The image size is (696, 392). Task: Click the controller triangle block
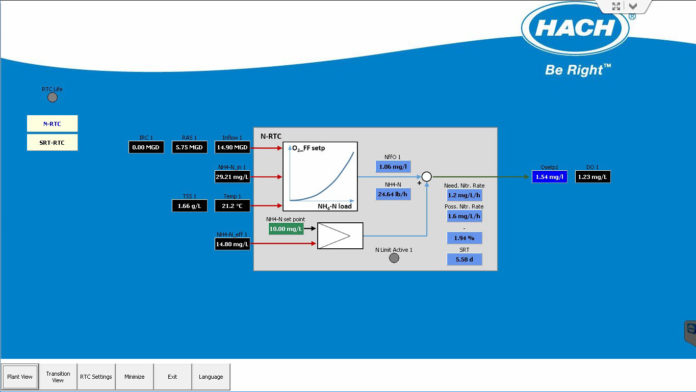[340, 235]
